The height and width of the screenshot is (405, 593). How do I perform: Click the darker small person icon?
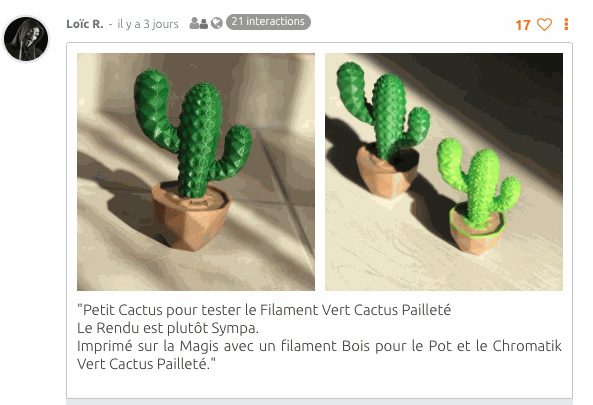204,24
